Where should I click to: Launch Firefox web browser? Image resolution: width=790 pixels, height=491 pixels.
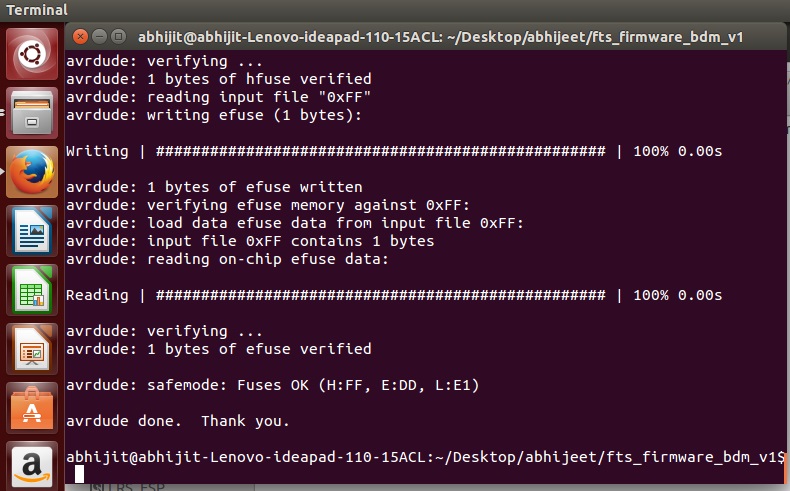[32, 172]
